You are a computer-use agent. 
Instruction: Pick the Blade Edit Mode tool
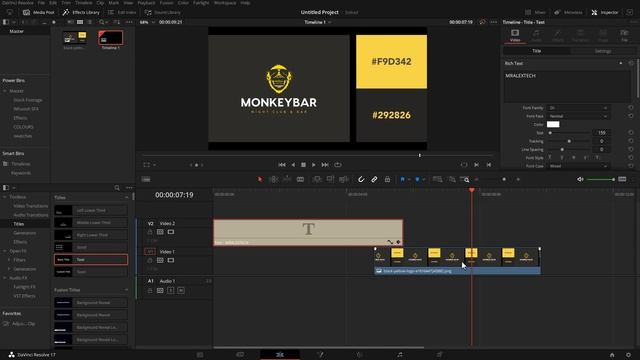300,179
